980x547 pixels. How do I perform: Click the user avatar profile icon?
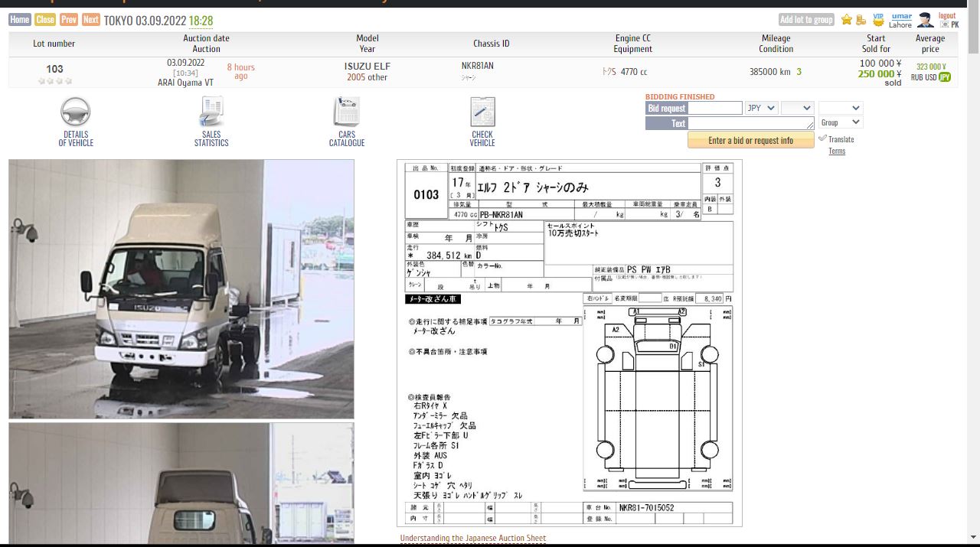(926, 20)
